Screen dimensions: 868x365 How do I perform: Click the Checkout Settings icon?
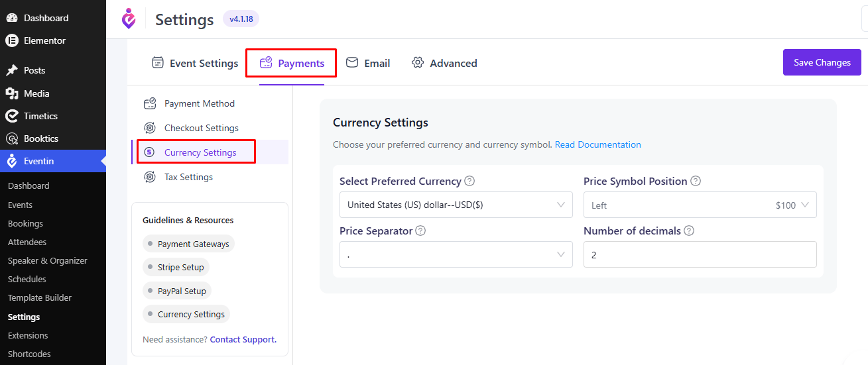point(150,128)
